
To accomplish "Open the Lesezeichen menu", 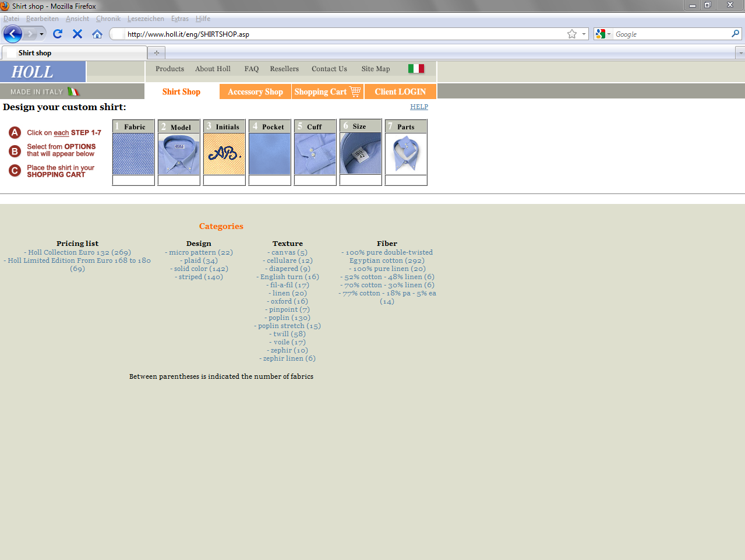I will click(146, 19).
